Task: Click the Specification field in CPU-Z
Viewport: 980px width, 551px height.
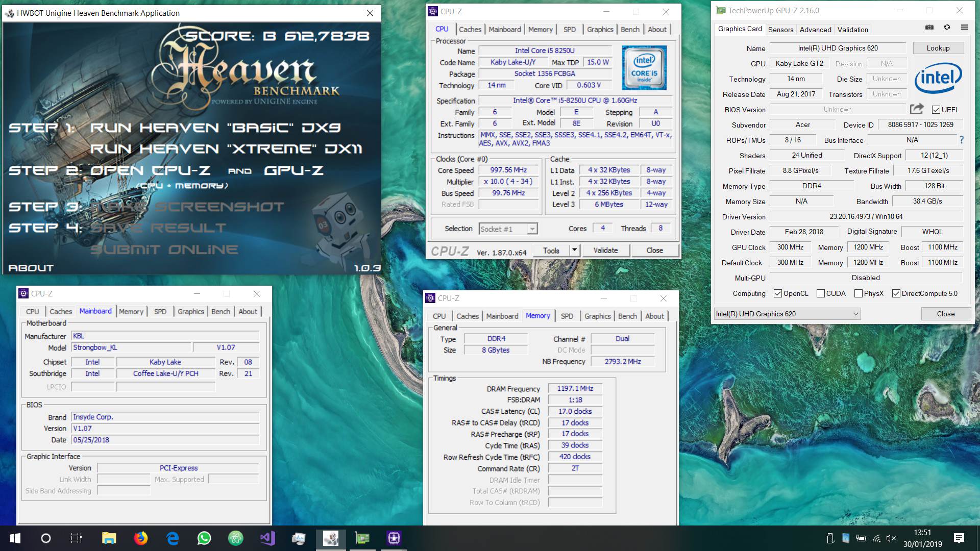Action: pyautogui.click(x=575, y=101)
